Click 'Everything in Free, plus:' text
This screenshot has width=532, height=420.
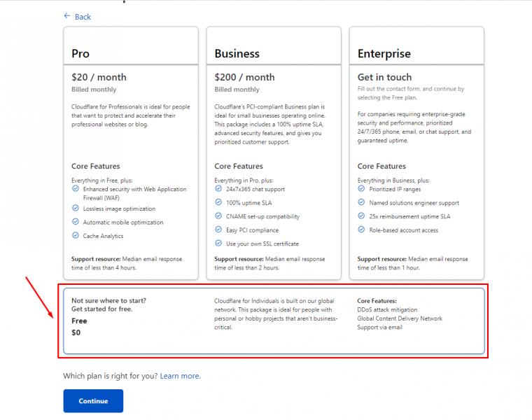[x=101, y=181]
